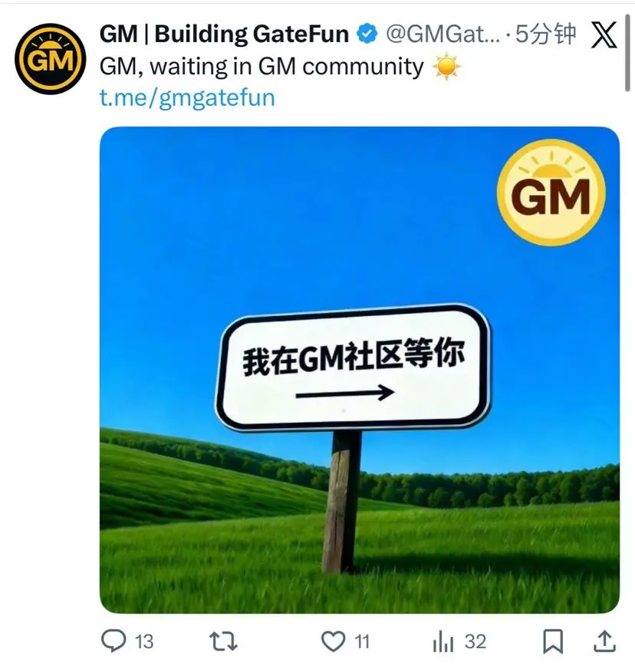Click the tweet text 'GM, waiting in GM community'
635x672 pixels.
tap(262, 67)
